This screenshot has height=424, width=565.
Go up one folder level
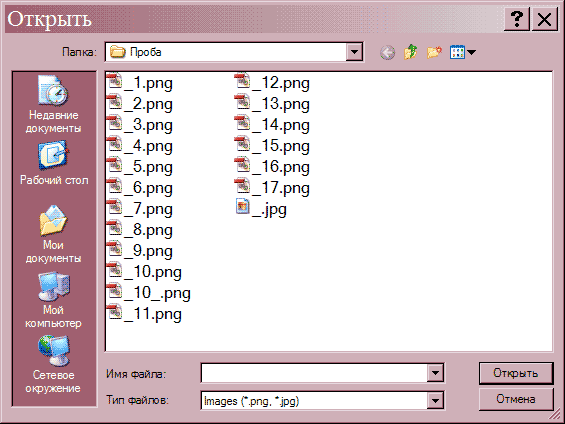pyautogui.click(x=410, y=53)
